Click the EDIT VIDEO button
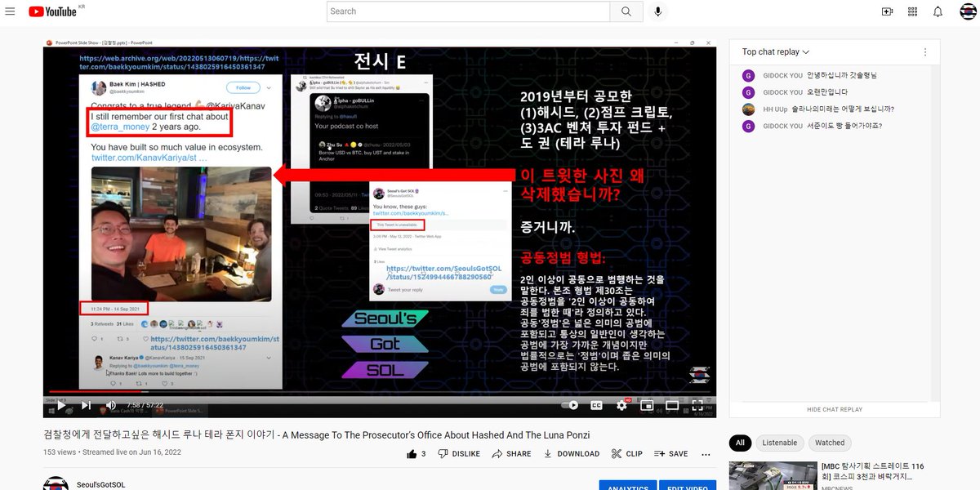Image resolution: width=980 pixels, height=490 pixels. coord(689,485)
